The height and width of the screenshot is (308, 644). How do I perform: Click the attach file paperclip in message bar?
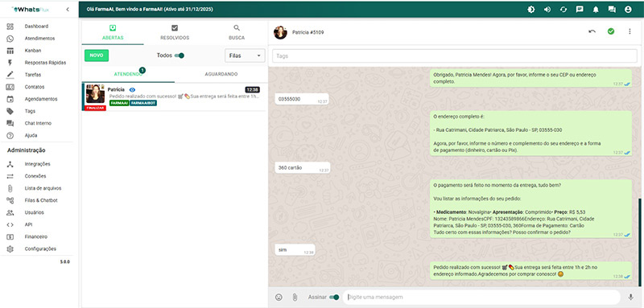coord(295,298)
